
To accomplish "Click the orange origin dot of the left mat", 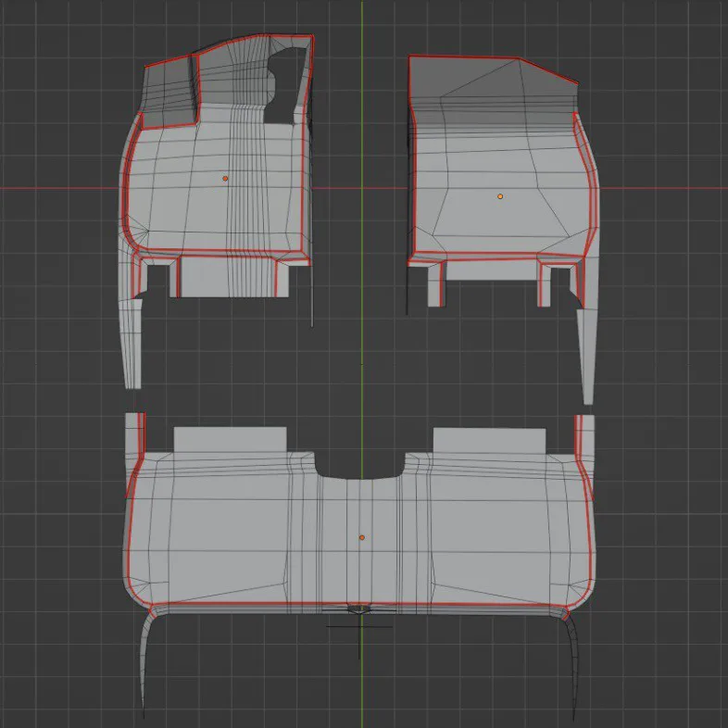I will (x=225, y=178).
